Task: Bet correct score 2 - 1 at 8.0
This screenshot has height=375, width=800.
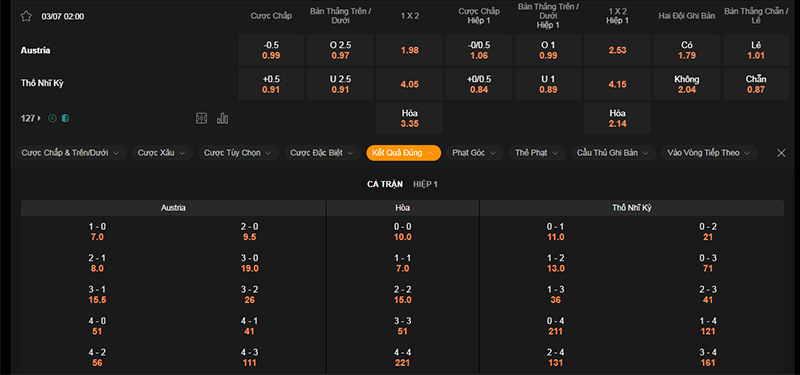Action: [x=97, y=263]
